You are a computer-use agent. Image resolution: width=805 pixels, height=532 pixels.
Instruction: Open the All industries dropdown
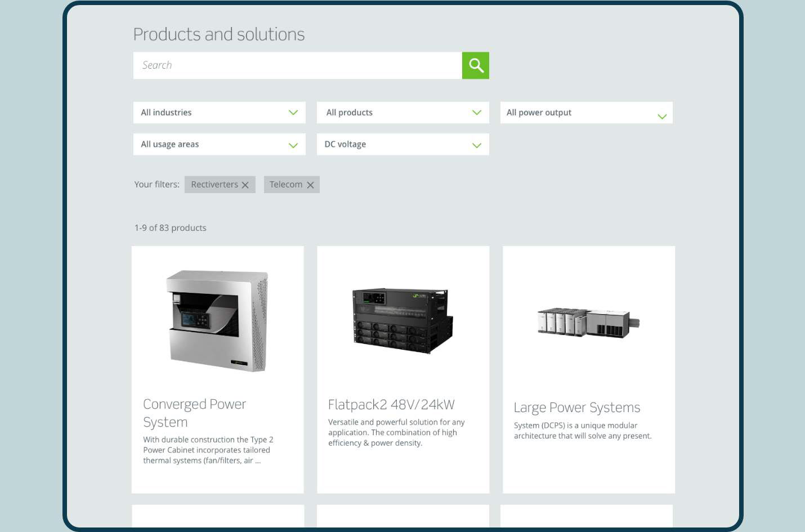220,113
